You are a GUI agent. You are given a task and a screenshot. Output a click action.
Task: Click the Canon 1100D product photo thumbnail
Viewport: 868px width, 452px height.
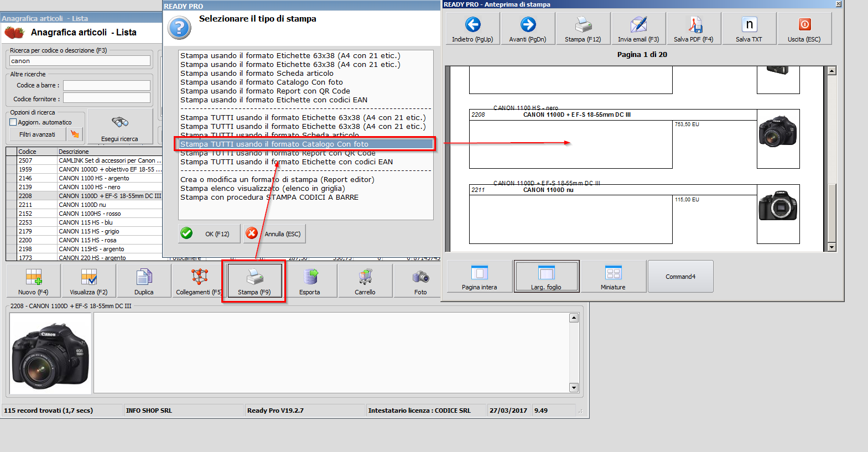pos(50,354)
